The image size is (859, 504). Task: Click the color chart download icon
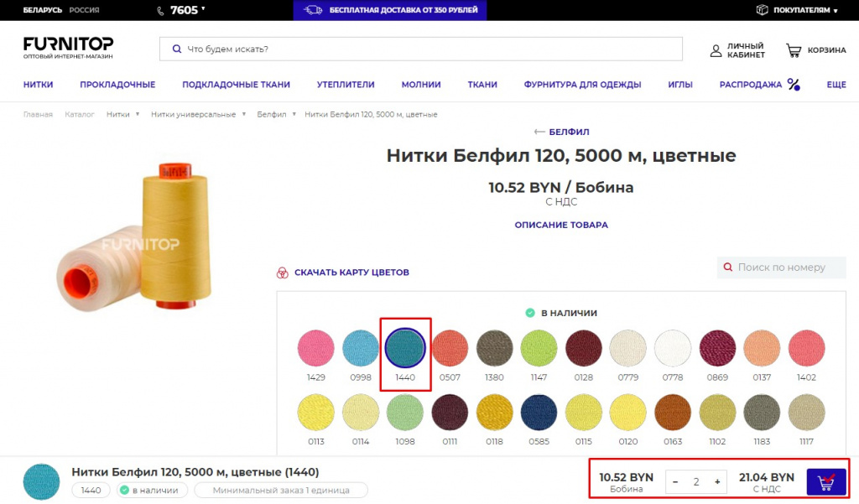click(283, 273)
